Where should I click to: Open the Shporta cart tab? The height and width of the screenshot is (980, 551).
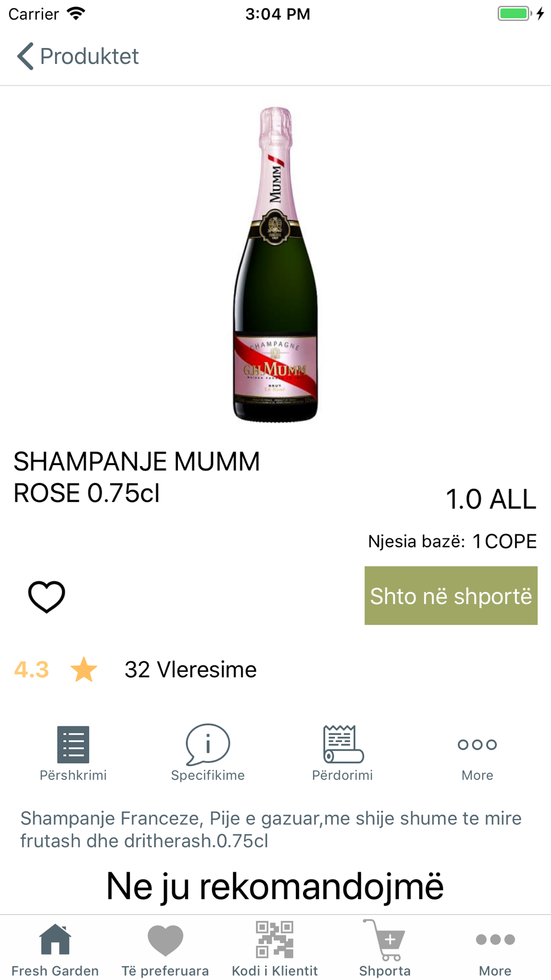click(x=385, y=948)
